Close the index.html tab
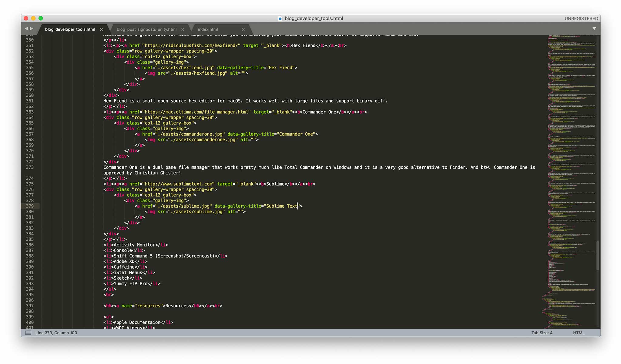This screenshot has width=621, height=364. point(243,29)
